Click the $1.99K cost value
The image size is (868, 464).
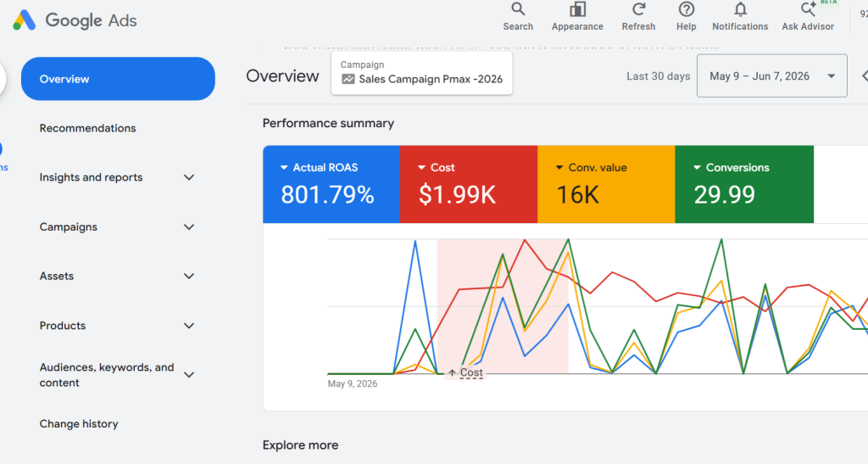pyautogui.click(x=457, y=195)
